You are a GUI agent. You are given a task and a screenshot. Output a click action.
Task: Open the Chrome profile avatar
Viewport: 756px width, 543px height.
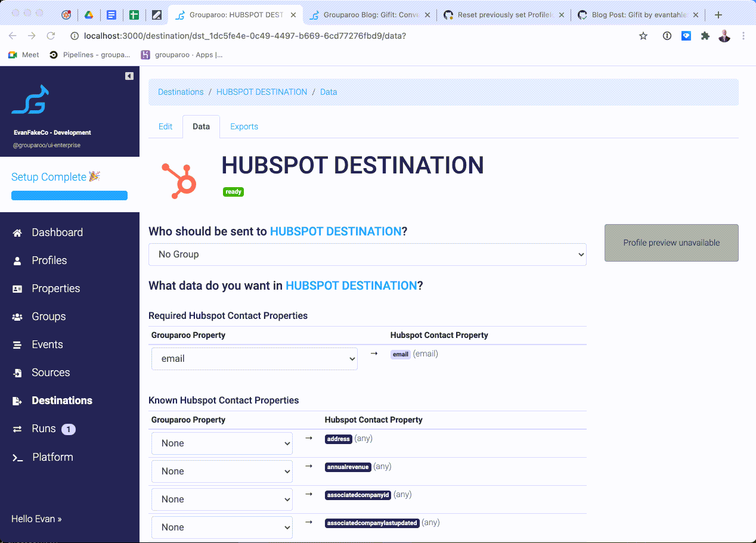pyautogui.click(x=724, y=36)
